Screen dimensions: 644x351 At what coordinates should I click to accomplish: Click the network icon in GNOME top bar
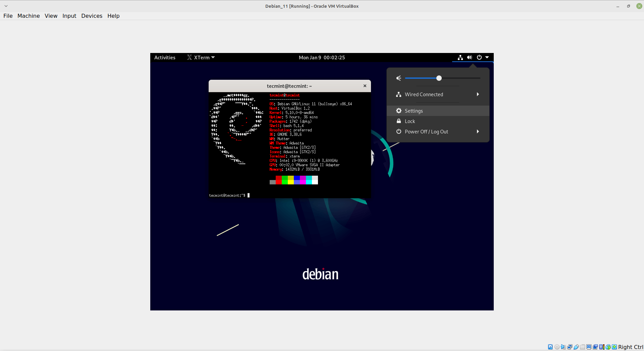[x=460, y=58]
